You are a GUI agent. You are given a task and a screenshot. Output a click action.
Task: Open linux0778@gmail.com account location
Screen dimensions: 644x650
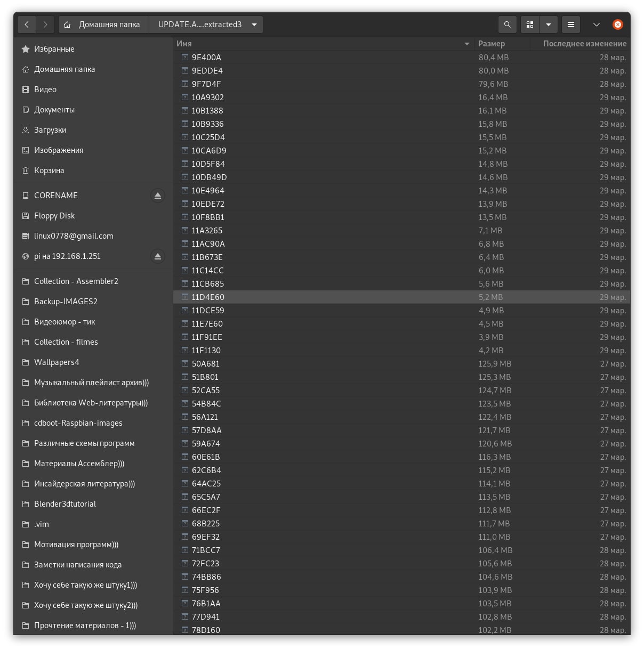[x=93, y=236]
